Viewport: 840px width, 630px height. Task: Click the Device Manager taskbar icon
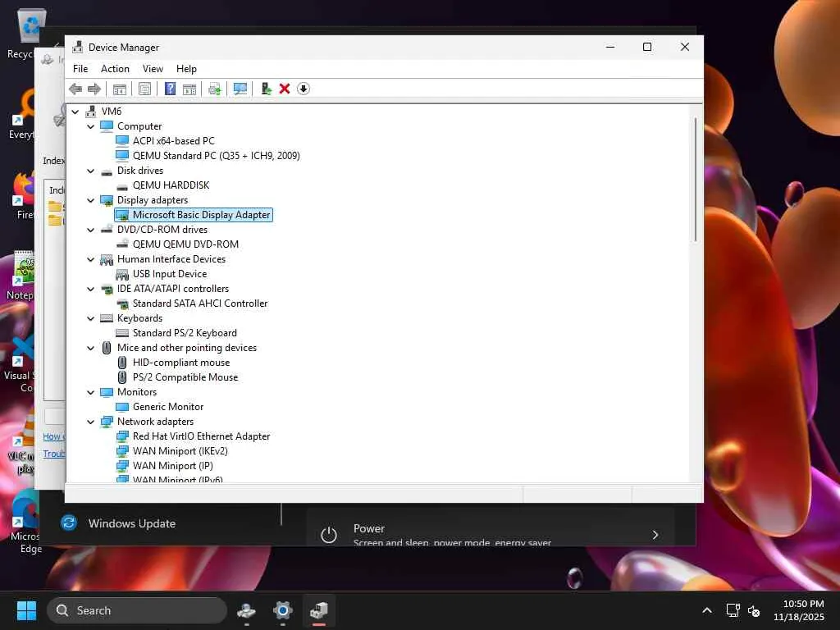click(319, 610)
